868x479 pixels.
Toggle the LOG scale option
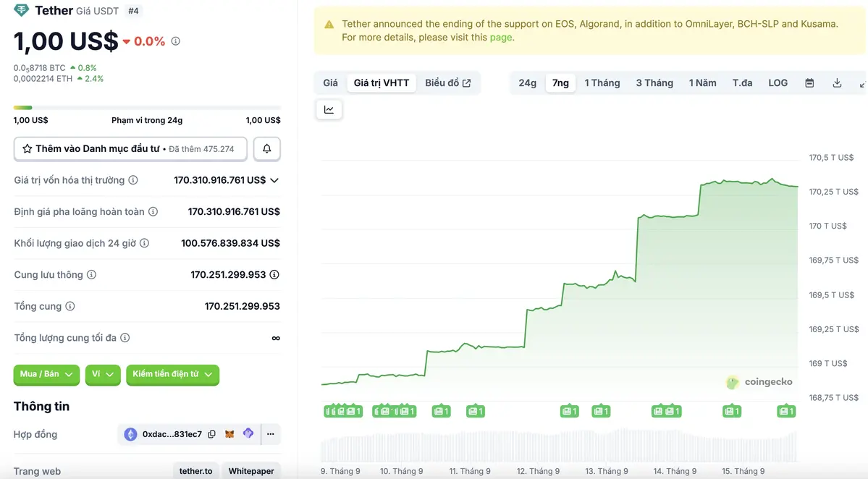click(x=778, y=83)
